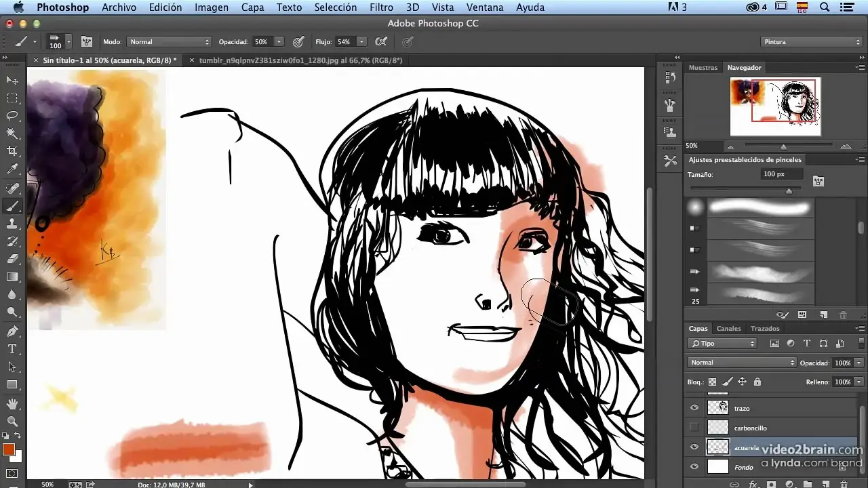Select the Horizontal Type tool

(12, 348)
